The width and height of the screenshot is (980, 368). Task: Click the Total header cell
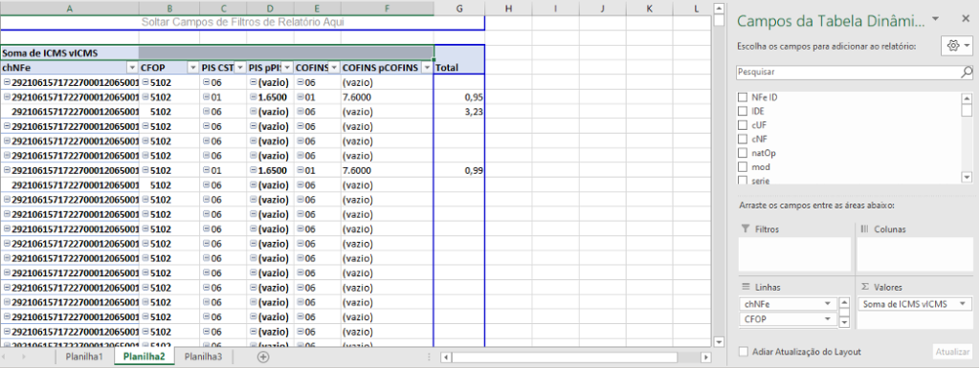pos(459,67)
